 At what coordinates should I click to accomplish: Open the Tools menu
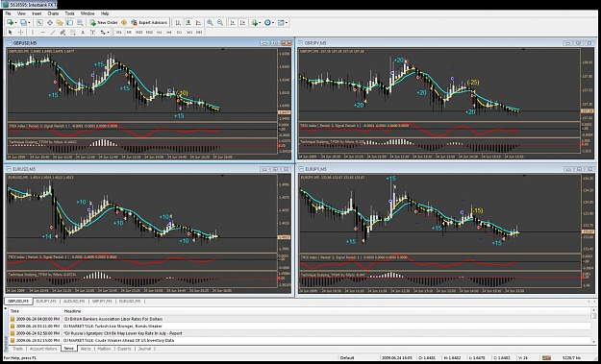69,13
